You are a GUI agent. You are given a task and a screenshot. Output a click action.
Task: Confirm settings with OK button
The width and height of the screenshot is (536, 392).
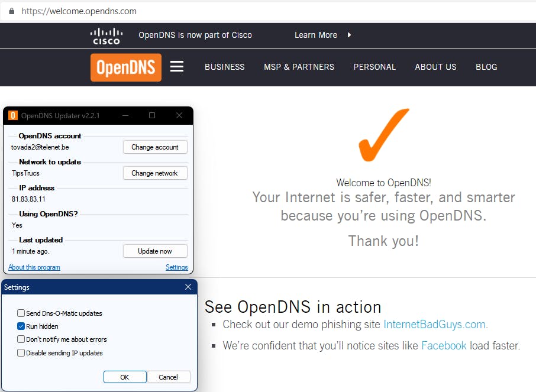click(x=125, y=377)
